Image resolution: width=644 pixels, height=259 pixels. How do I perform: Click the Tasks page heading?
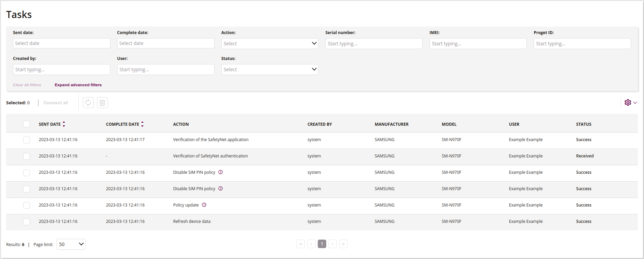pos(19,15)
